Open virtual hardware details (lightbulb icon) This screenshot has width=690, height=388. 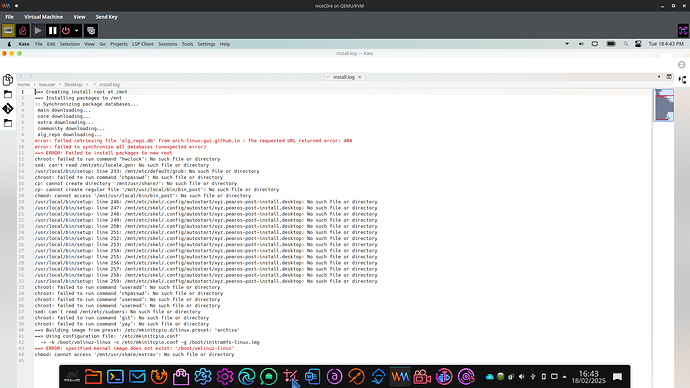pyautogui.click(x=23, y=31)
